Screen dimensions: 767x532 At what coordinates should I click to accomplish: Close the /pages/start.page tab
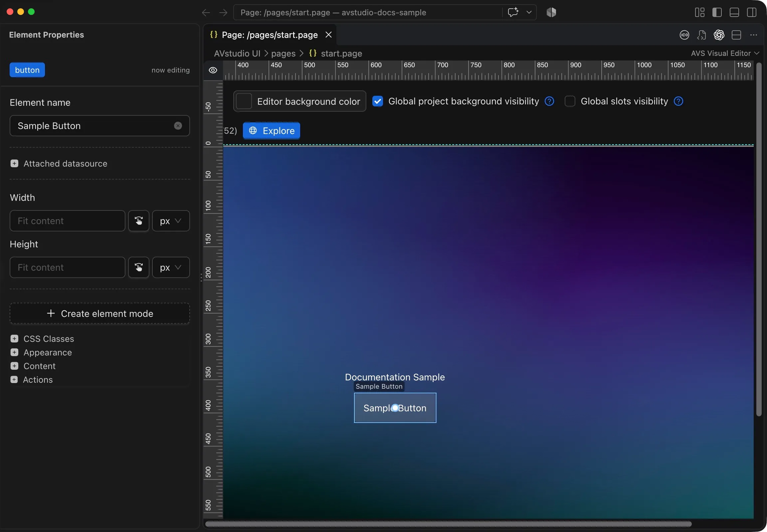pyautogui.click(x=329, y=35)
